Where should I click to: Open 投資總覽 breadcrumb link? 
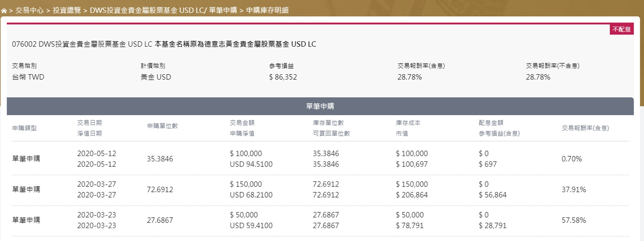(x=67, y=10)
